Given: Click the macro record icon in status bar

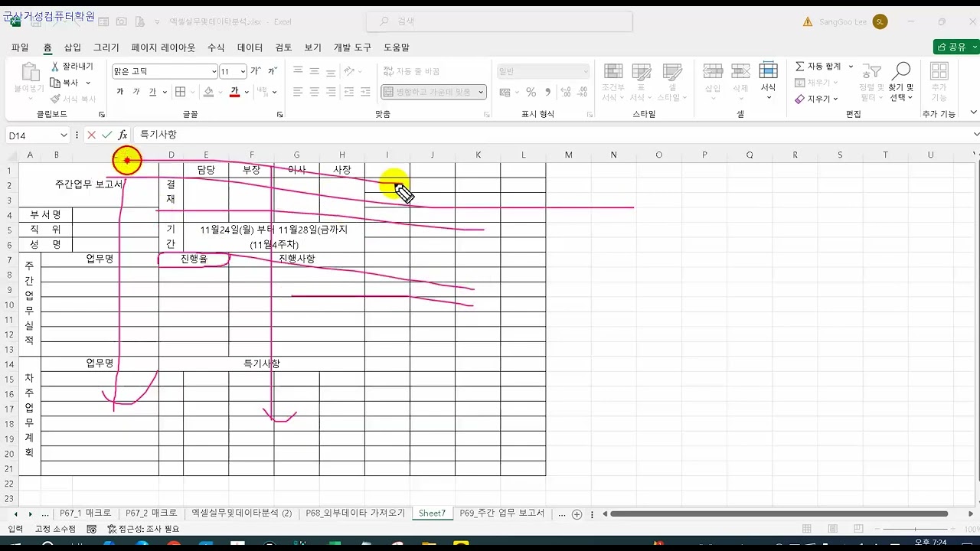Looking at the screenshot, I should click(92, 529).
